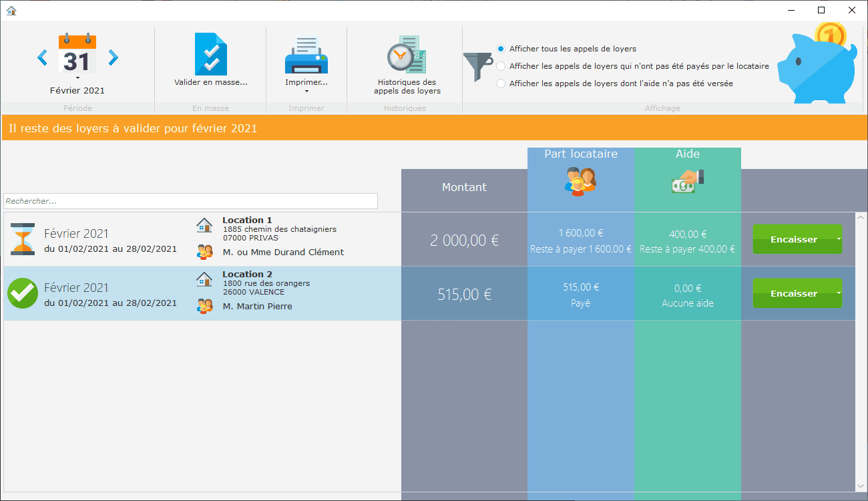This screenshot has width=868, height=501.
Task: Open the period dropdown arrow under calendar
Action: point(77,77)
